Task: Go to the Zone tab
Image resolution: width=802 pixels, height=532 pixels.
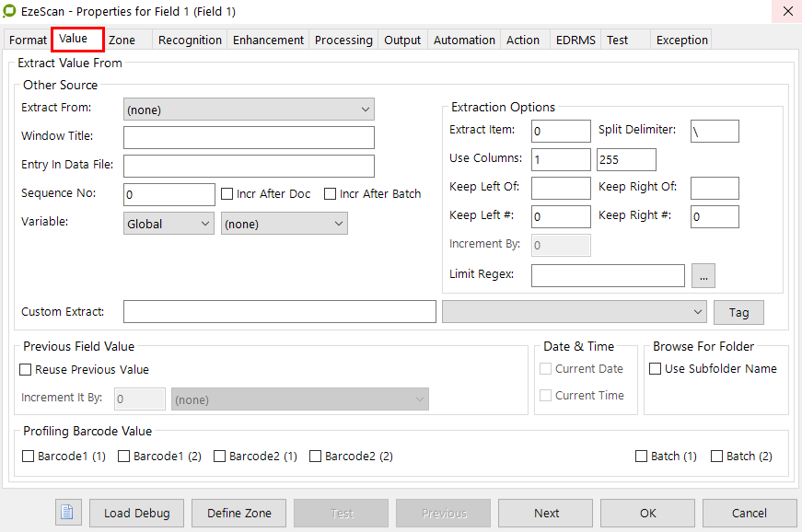Action: click(122, 40)
